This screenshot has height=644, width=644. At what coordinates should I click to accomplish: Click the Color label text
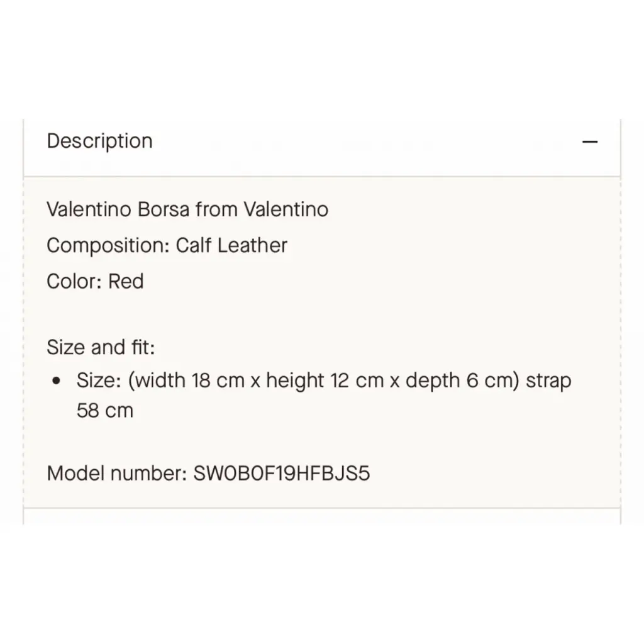(x=74, y=281)
